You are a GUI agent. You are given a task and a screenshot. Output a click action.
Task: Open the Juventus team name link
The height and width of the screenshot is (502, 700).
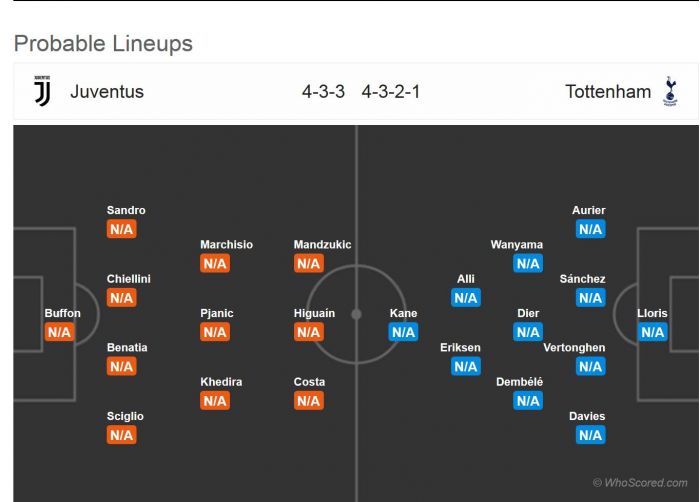107,92
